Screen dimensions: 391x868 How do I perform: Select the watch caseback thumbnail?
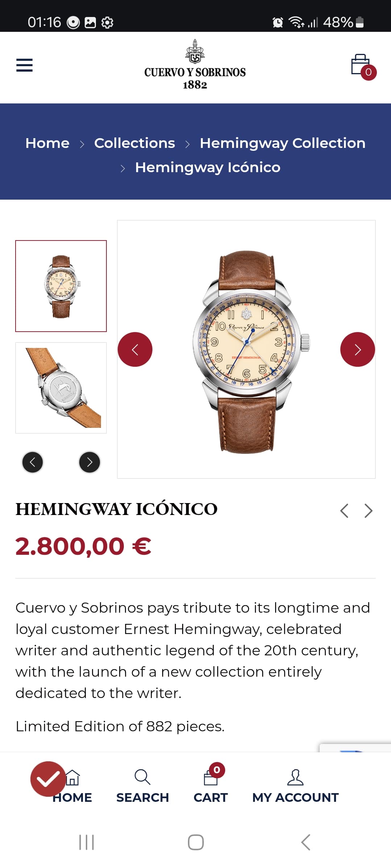pyautogui.click(x=61, y=388)
